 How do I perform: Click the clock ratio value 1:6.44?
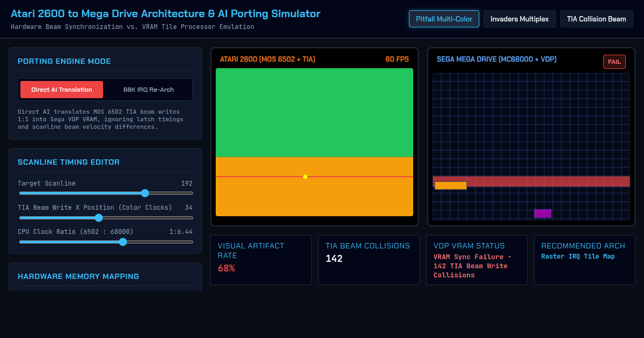pos(181,232)
